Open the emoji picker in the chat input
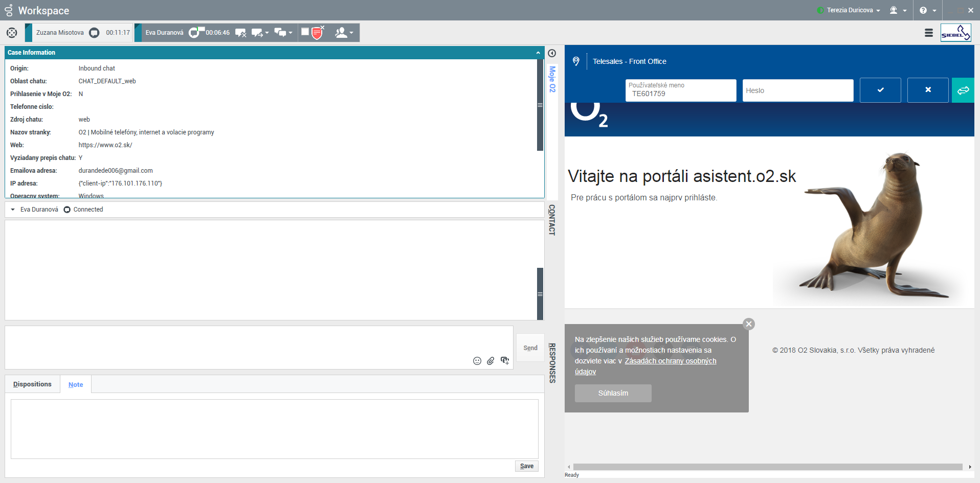This screenshot has width=980, height=483. coord(477,360)
